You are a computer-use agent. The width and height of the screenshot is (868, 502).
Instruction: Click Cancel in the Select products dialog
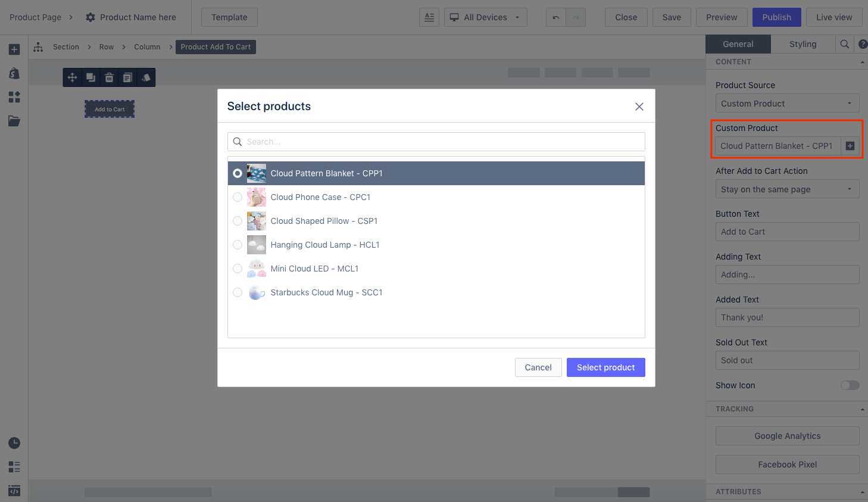coord(538,367)
